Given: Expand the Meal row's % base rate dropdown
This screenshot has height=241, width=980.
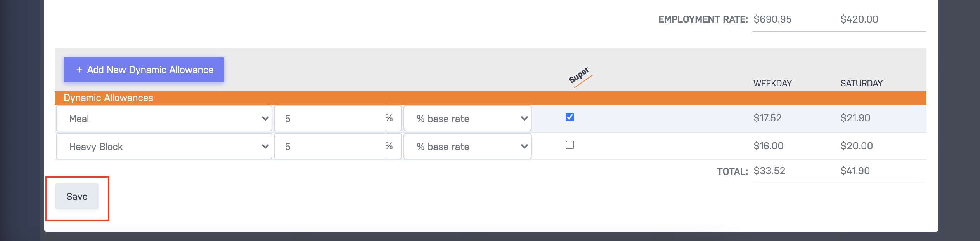Looking at the screenshot, I should point(467,119).
